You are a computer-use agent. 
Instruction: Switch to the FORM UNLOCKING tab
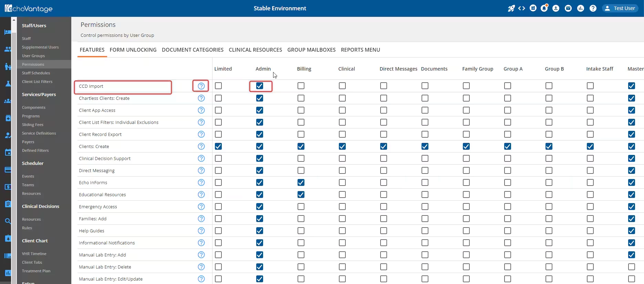point(133,50)
